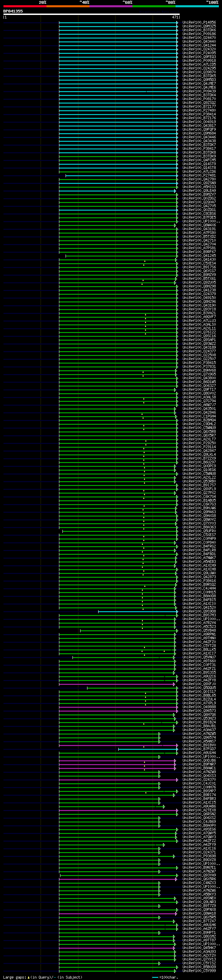Image resolution: width=222 pixels, height=980 pixels.
Task: Select the UniRef100_Q27PX2 label
Action: [199, 493]
